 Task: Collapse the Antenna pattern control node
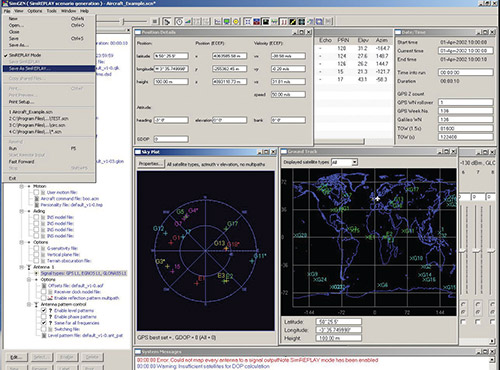29,305
